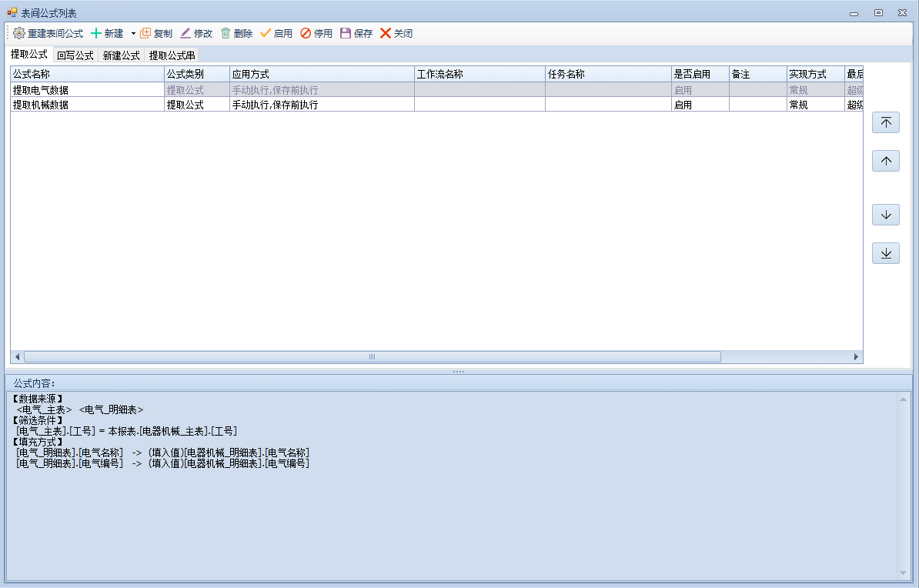Click the 修改 pencil edit icon

(x=185, y=34)
